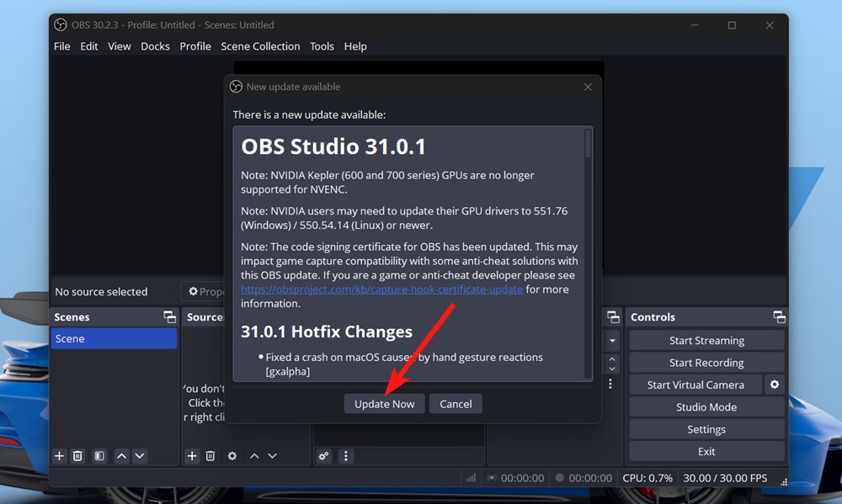Add a new scene with the plus icon
The height and width of the screenshot is (504, 842).
coord(59,455)
